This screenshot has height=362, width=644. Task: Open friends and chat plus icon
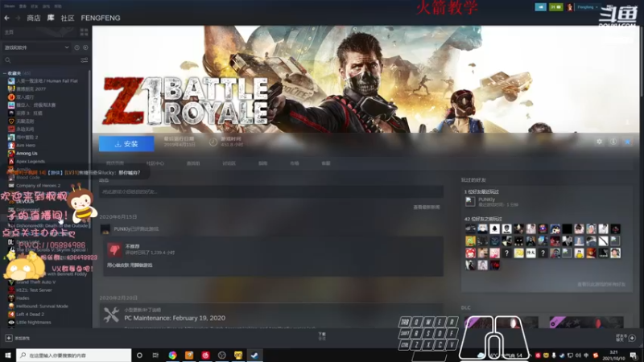pyautogui.click(x=632, y=338)
